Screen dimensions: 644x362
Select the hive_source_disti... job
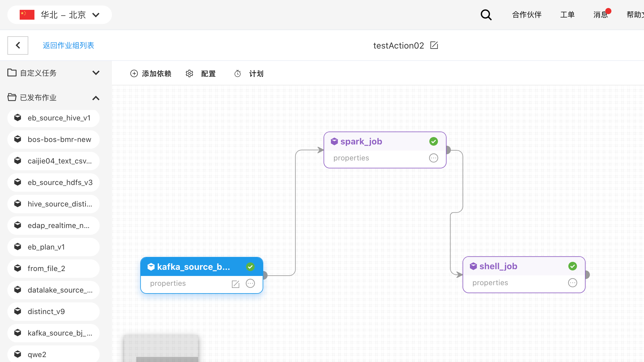point(54,204)
